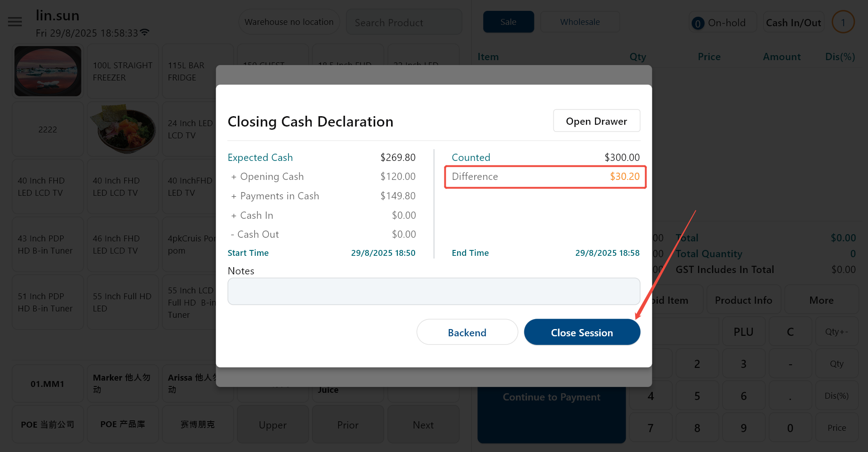The height and width of the screenshot is (452, 868).
Task: Go to Backend from dialog
Action: click(x=467, y=332)
